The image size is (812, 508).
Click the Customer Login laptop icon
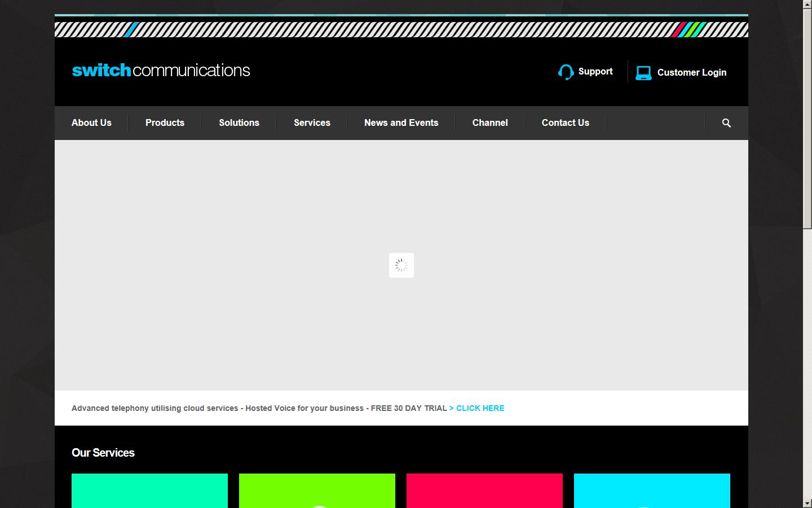(x=643, y=72)
